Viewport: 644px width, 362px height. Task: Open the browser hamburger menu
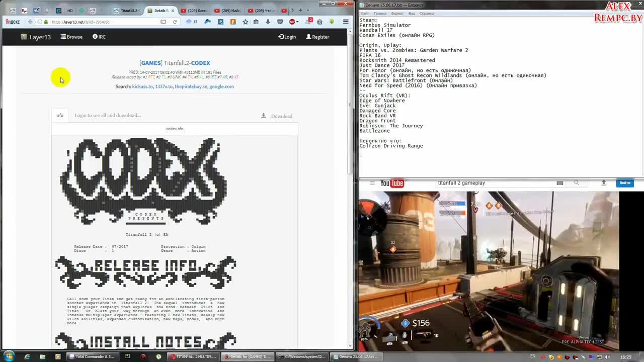click(346, 22)
